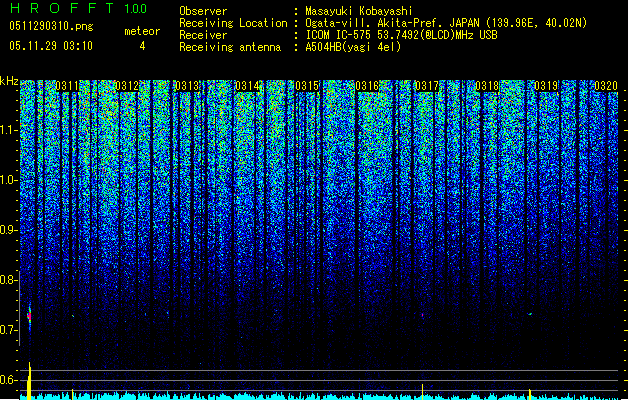Screen dimensions: 629x400
Task: Click the 0317 time marker
Action: (427, 86)
